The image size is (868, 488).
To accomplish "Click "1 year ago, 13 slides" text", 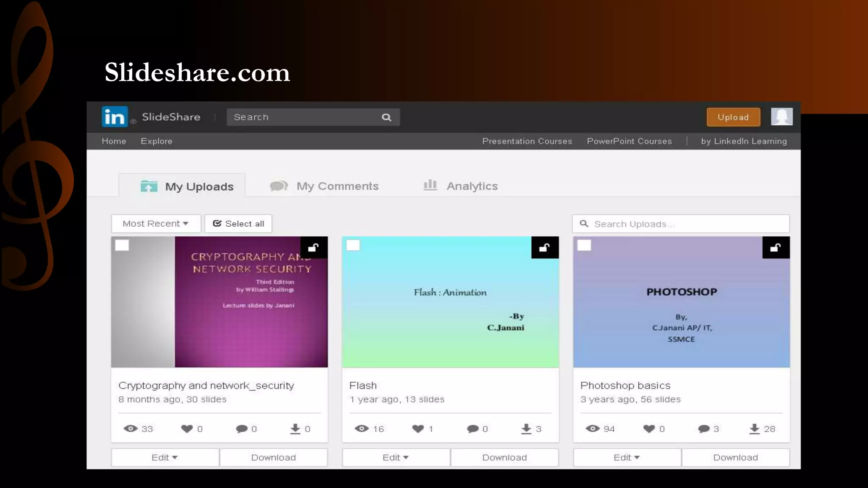I will [397, 399].
